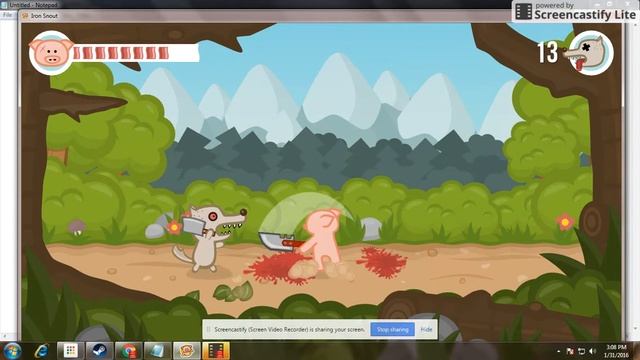Open the volume speaker tray icon
Image resolution: width=640 pixels, height=360 pixels.
[x=593, y=351]
